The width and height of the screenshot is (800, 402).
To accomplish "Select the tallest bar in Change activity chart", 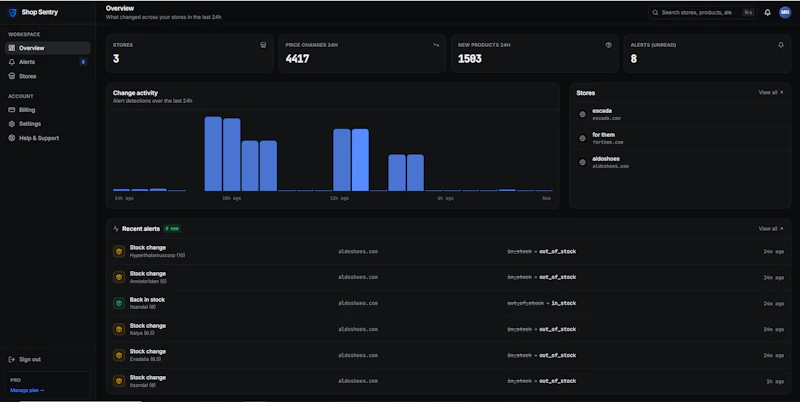I will click(213, 154).
